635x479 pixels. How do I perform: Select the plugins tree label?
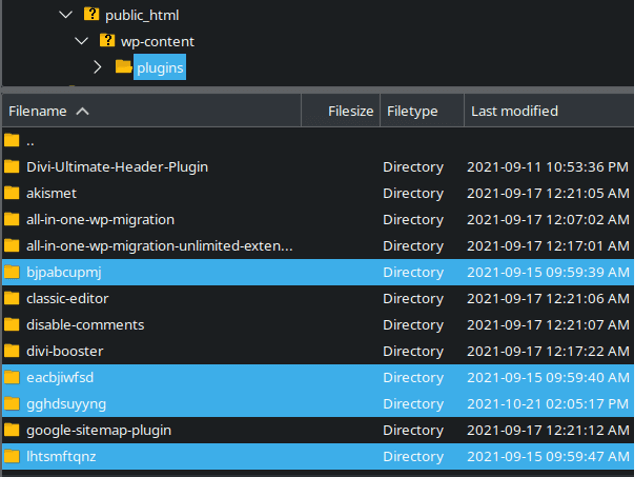coord(160,68)
